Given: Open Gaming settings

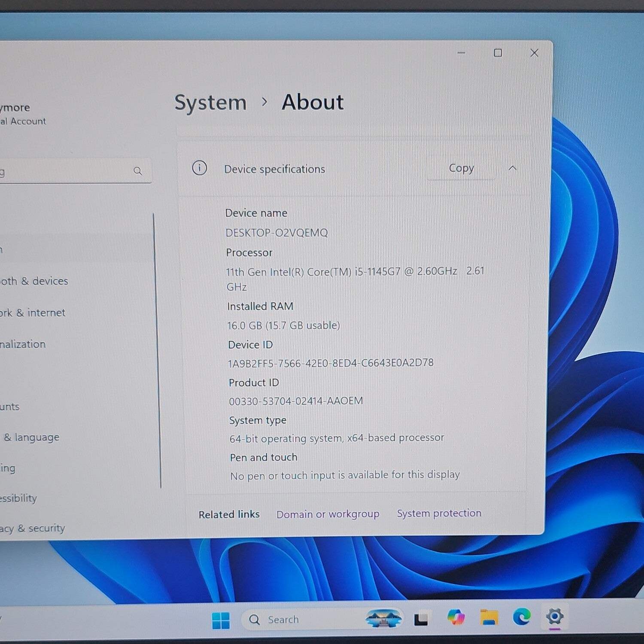Looking at the screenshot, I should 8,468.
